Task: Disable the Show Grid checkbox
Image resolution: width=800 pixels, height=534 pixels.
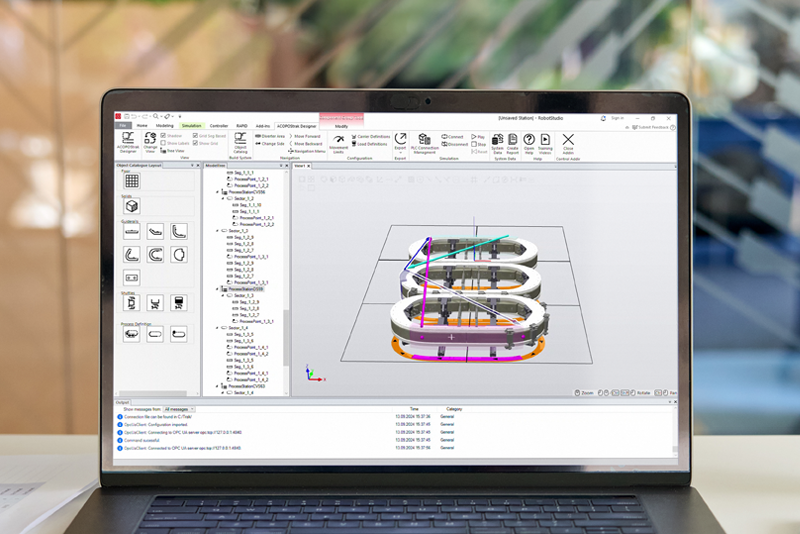Action: point(195,143)
